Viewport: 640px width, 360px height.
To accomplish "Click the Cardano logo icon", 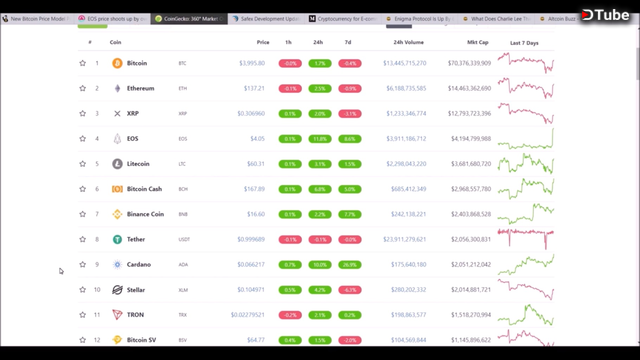I will coord(117,264).
